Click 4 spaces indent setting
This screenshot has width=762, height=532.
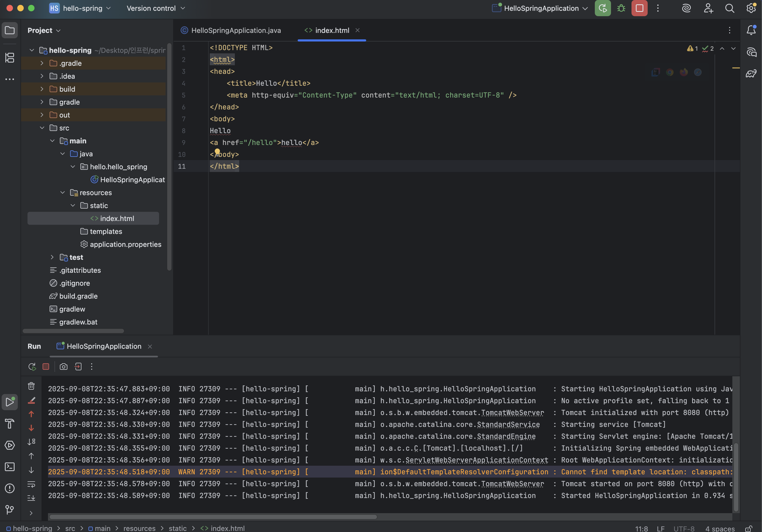pyautogui.click(x=720, y=529)
